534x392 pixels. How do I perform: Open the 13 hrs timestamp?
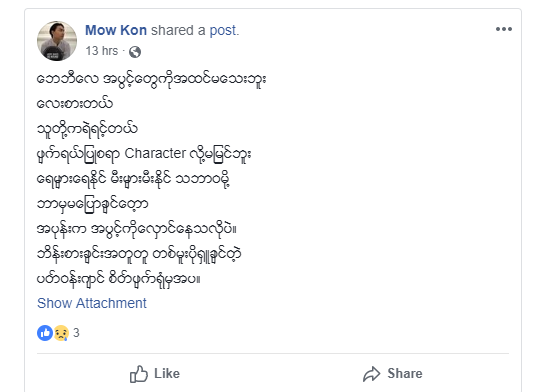click(x=101, y=51)
